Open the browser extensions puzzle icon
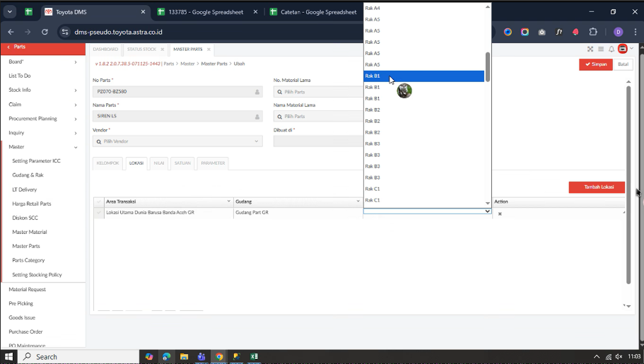The image size is (644, 364). click(593, 32)
